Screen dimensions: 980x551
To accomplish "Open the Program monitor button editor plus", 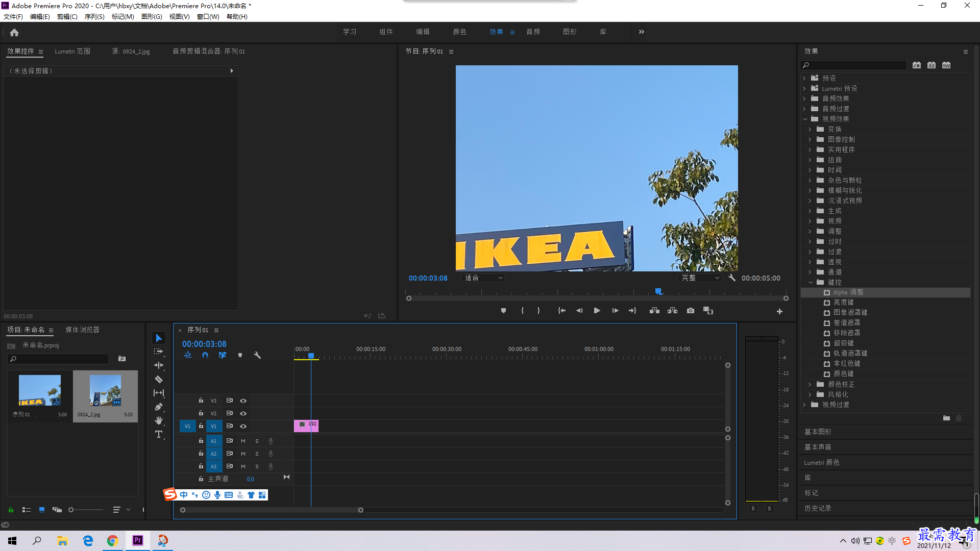I will (x=779, y=311).
